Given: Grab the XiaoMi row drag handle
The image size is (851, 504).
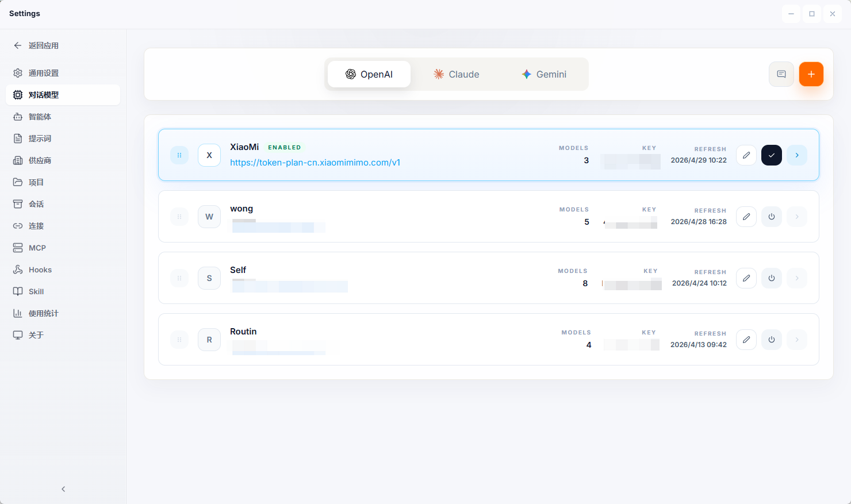Looking at the screenshot, I should [x=179, y=155].
